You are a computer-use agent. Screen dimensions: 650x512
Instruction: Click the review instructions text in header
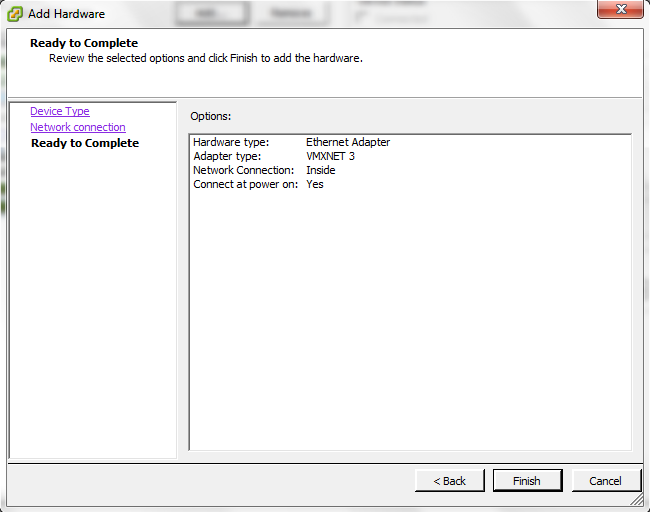pyautogui.click(x=205, y=58)
